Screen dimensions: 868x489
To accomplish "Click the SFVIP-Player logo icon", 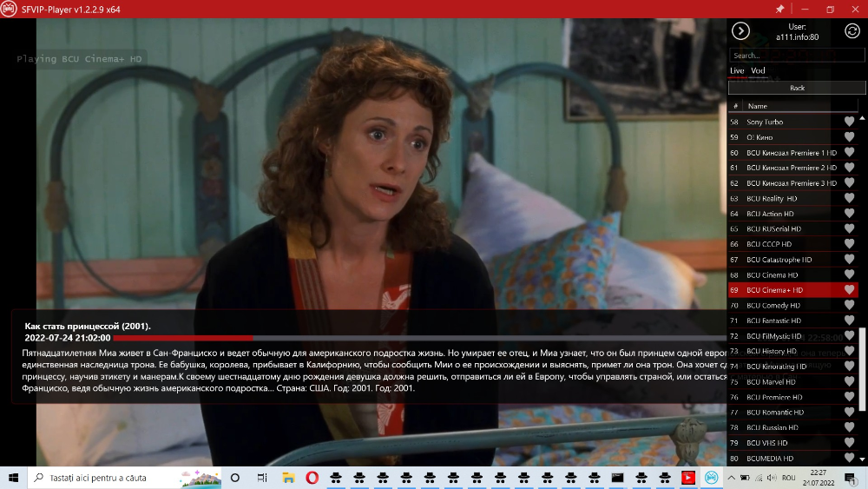I will click(9, 9).
